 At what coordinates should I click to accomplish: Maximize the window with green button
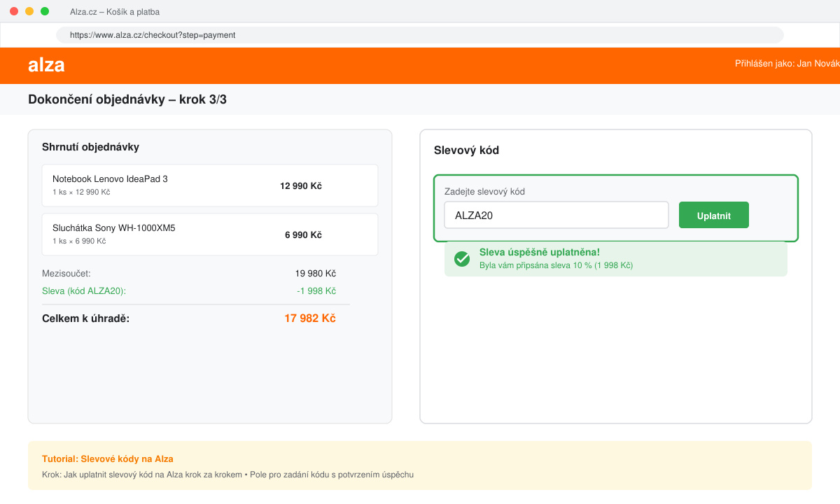pos(45,11)
